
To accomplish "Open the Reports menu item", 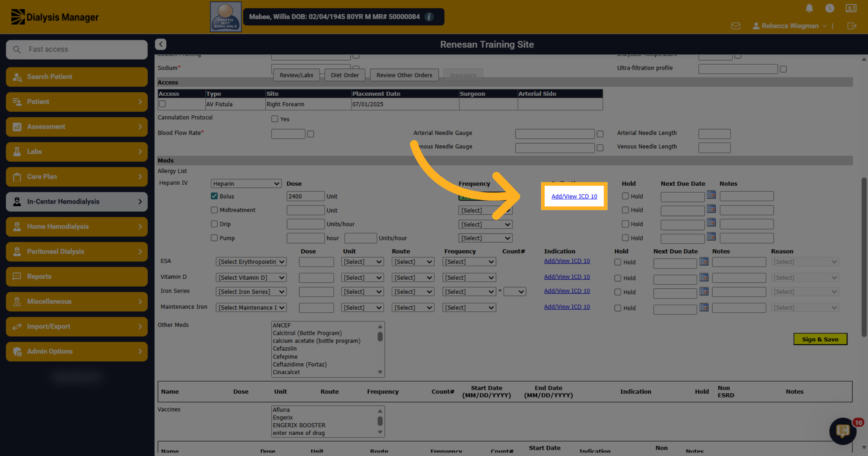I will (x=77, y=276).
